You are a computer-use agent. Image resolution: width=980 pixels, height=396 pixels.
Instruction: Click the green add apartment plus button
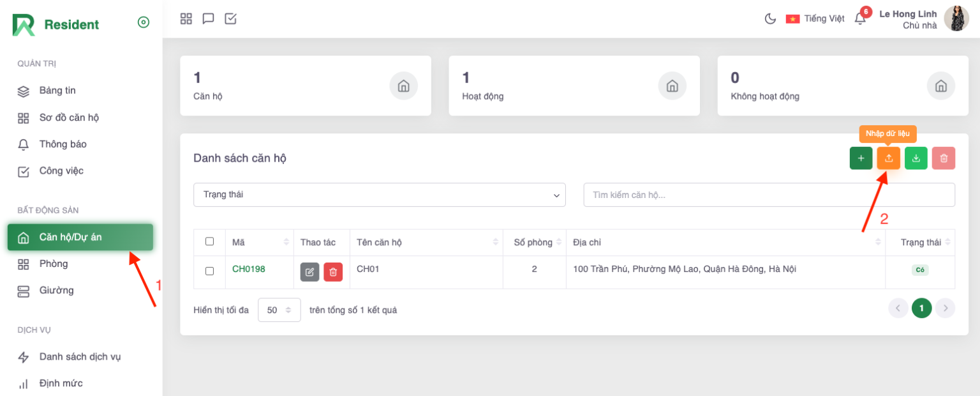(x=861, y=158)
